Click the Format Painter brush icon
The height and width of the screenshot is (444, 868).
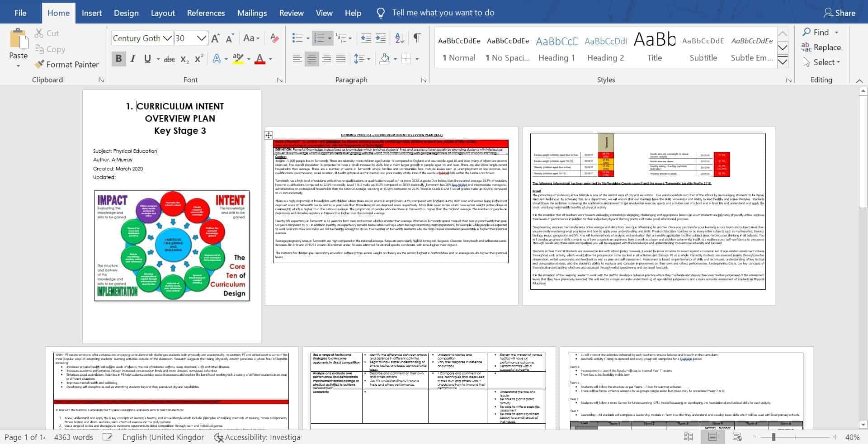(x=40, y=65)
